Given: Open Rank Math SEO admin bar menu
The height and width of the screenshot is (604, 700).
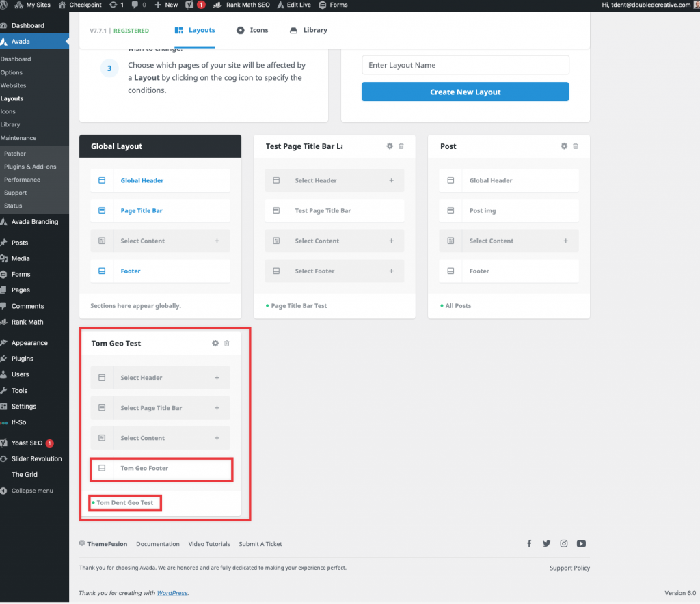Looking at the screenshot, I should 241,5.
